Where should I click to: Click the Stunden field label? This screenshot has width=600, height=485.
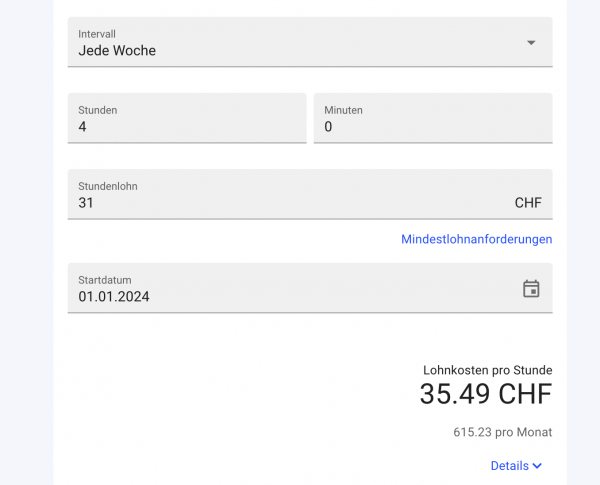point(98,110)
